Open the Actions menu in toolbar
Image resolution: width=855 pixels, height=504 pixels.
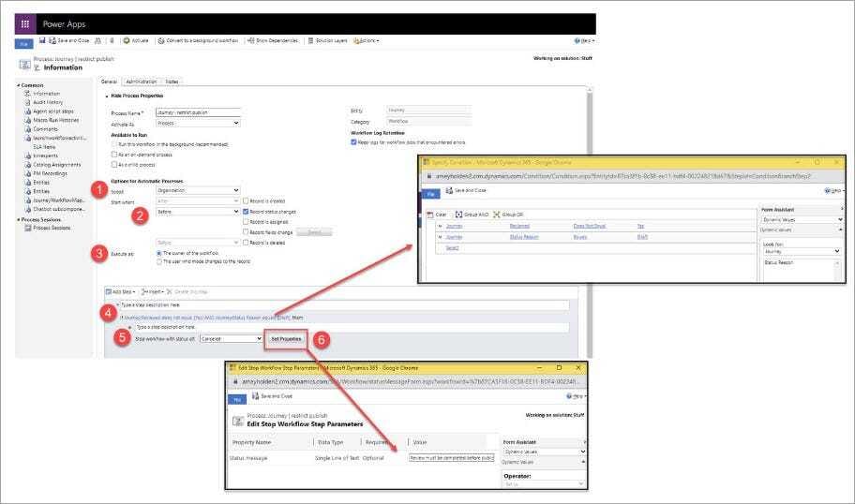367,40
